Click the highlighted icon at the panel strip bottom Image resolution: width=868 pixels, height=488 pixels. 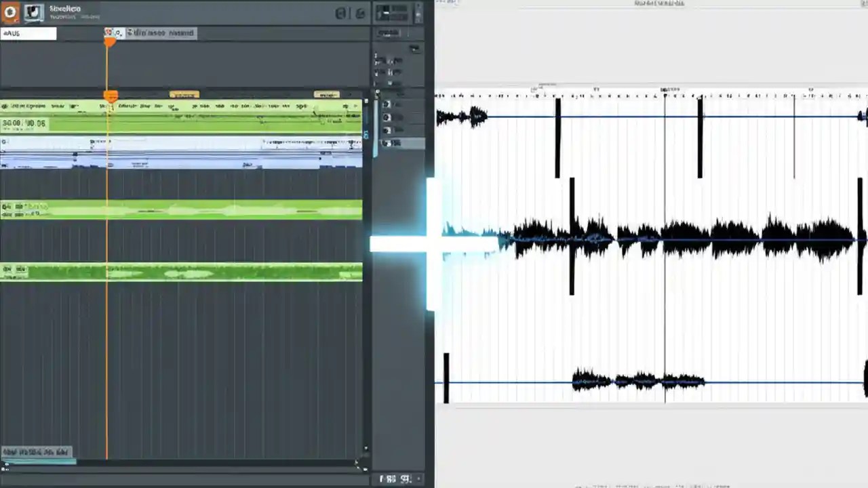(388, 143)
